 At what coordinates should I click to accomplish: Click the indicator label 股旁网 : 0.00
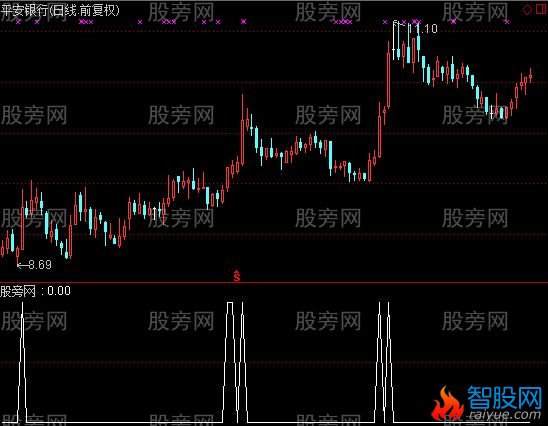coord(35,291)
